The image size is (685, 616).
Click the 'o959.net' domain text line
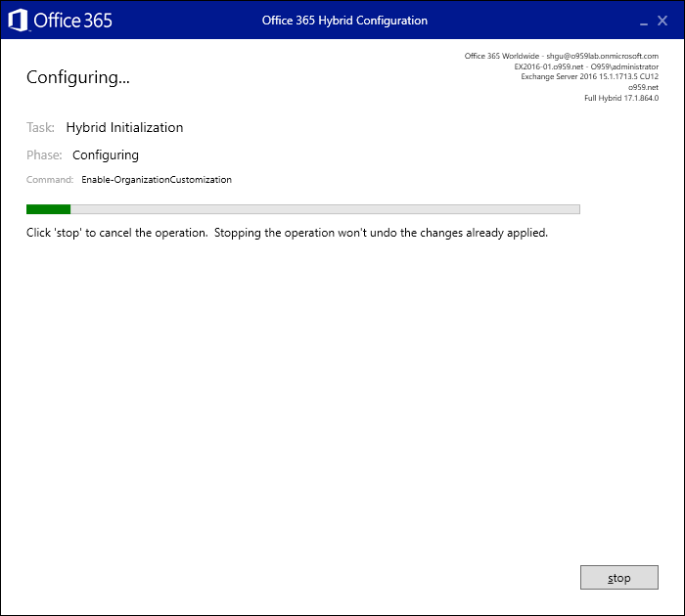[643, 87]
